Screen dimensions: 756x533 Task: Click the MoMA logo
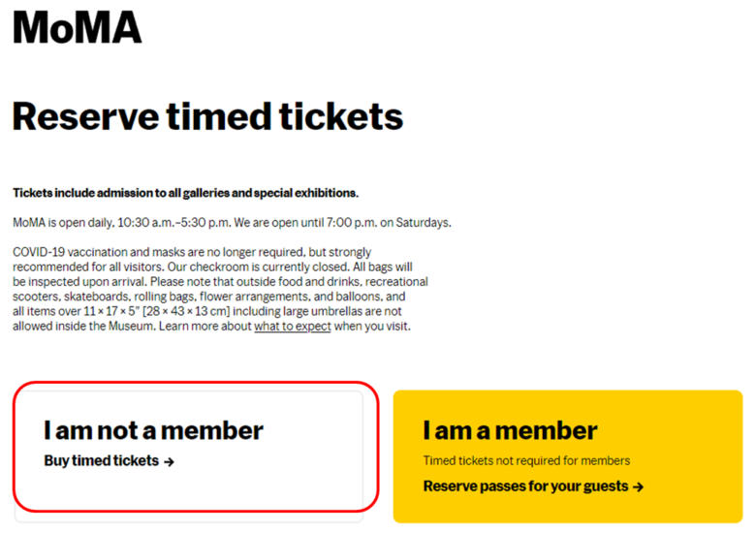pyautogui.click(x=77, y=26)
